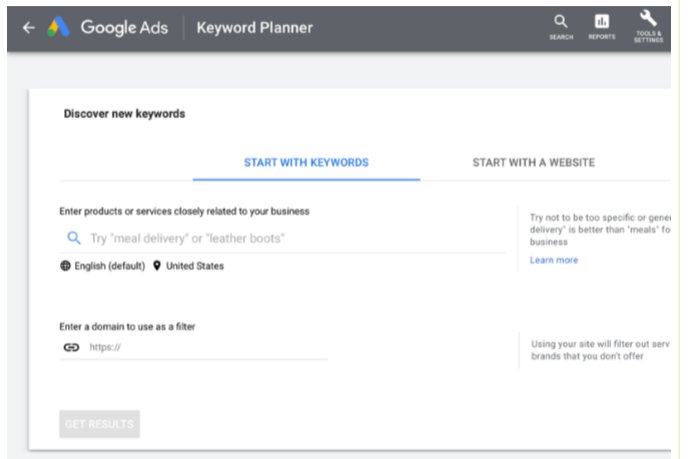Click the location pin icon
The width and height of the screenshot is (693, 459).
point(157,266)
